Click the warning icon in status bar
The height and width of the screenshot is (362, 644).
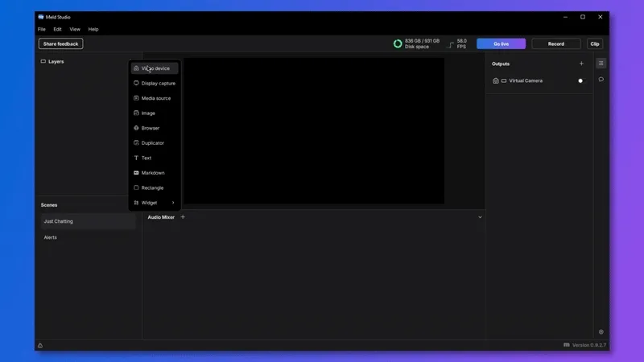[40, 345]
